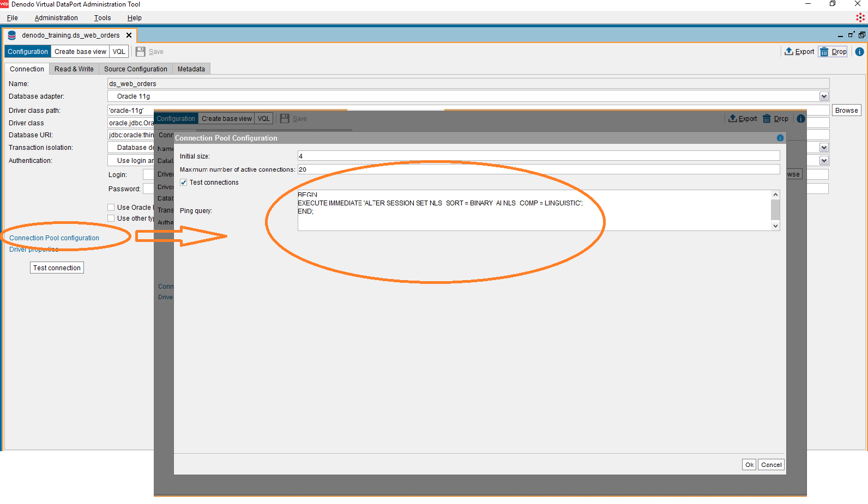Click the Save icon in the overlay toolbar
Viewport: 868px width, 504px height.
click(285, 118)
